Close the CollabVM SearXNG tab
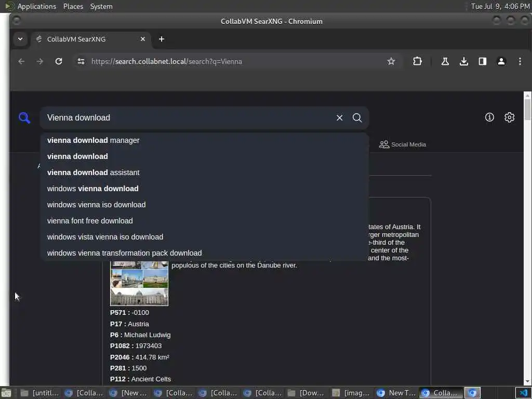Viewport: 532px width, 399px height. point(143,39)
